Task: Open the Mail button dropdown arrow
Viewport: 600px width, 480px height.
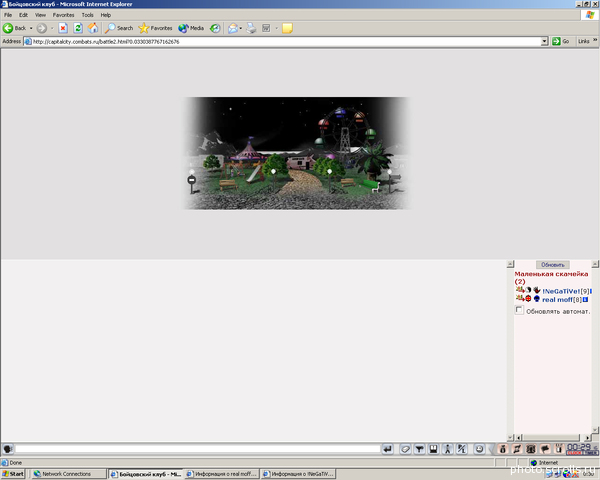Action: [241, 28]
